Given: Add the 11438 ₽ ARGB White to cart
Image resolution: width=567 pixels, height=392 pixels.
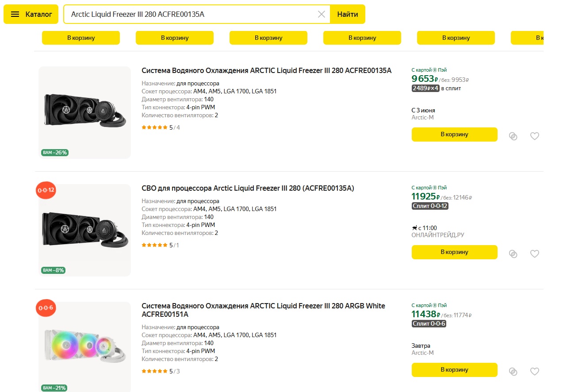Looking at the screenshot, I should pos(454,370).
